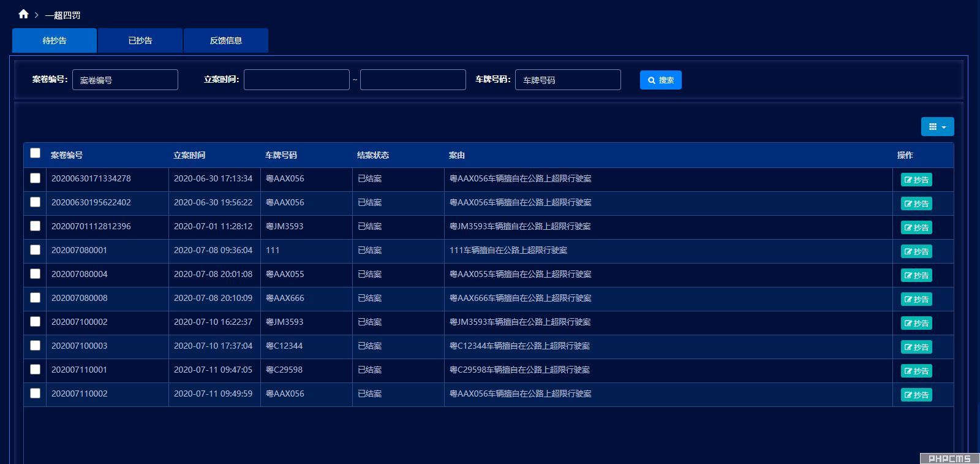This screenshot has width=980, height=464.
Task: Check the row for case 20200630195622402
Action: point(36,202)
